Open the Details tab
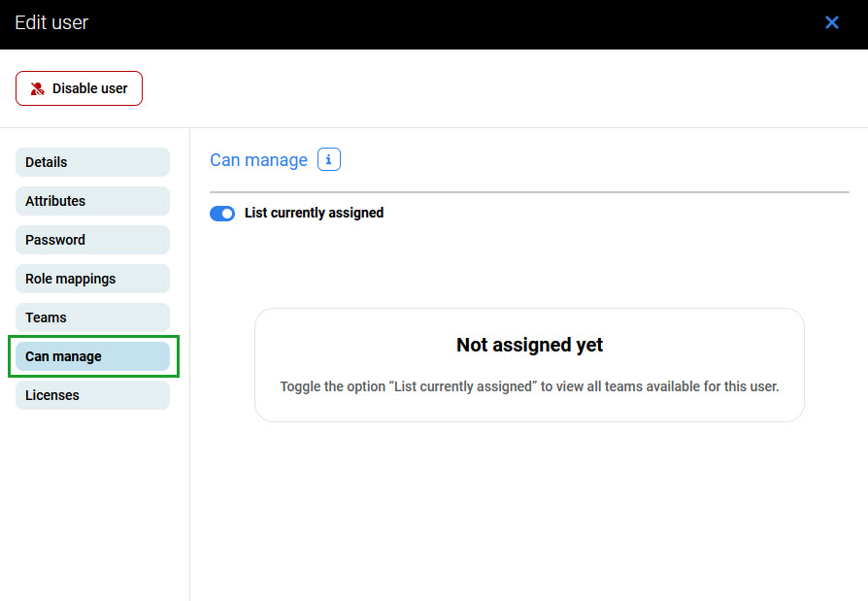This screenshot has width=868, height=601. click(92, 162)
